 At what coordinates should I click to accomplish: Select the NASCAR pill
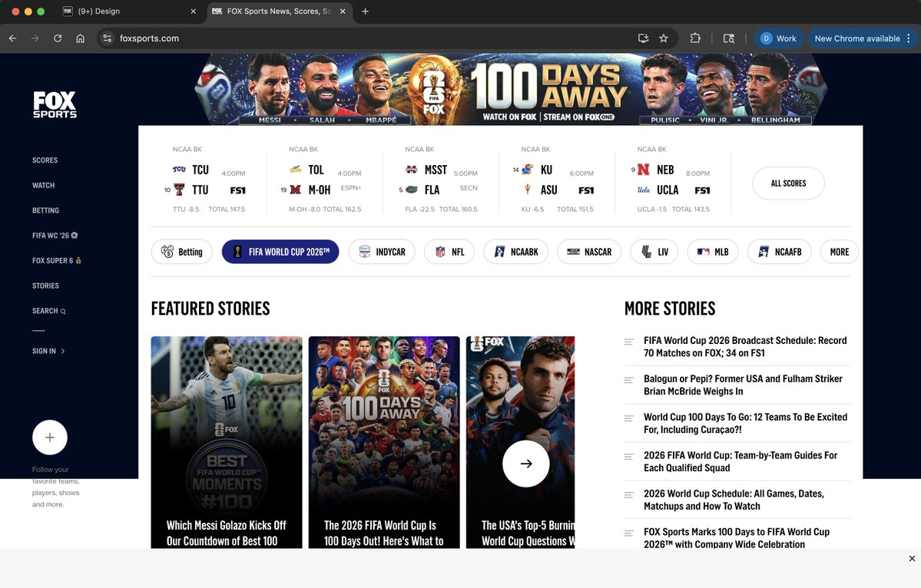pos(589,252)
